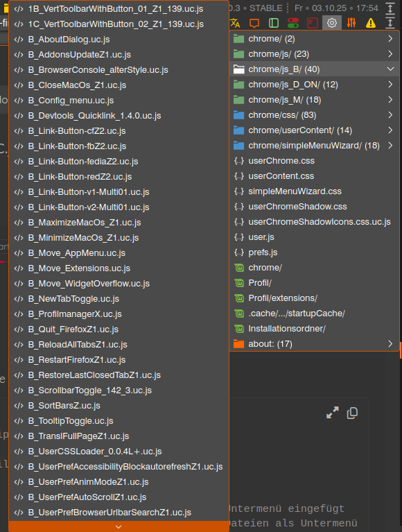The height and width of the screenshot is (532, 402).
Task: Click the copy code icon
Action: [x=352, y=413]
